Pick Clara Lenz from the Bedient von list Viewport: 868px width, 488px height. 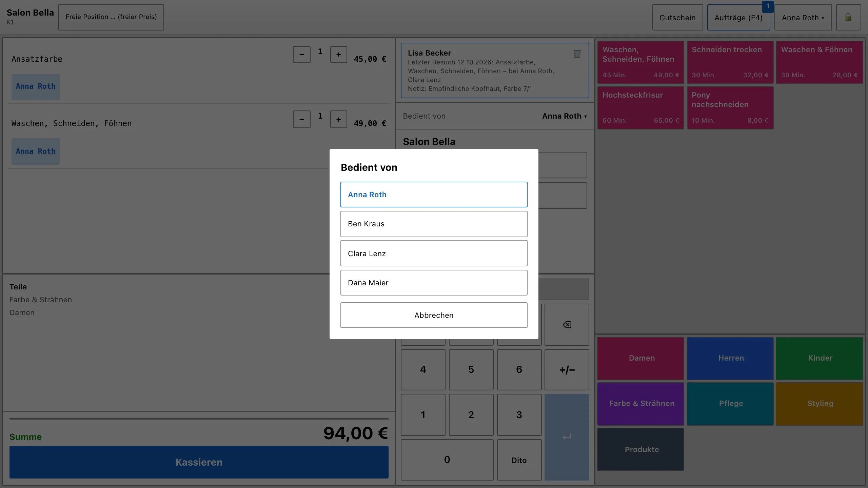(434, 253)
